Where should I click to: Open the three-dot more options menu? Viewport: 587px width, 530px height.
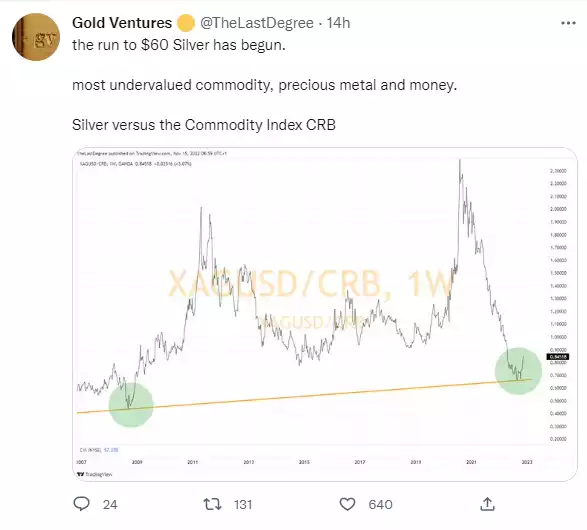[x=568, y=23]
